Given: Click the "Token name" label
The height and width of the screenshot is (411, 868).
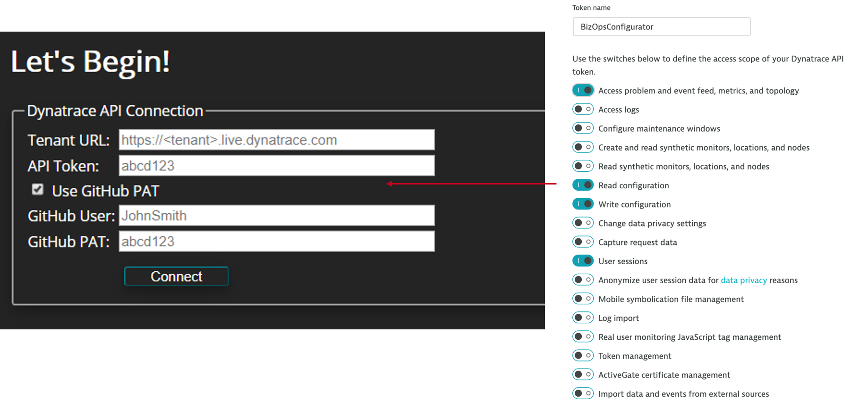Looking at the screenshot, I should click(591, 8).
